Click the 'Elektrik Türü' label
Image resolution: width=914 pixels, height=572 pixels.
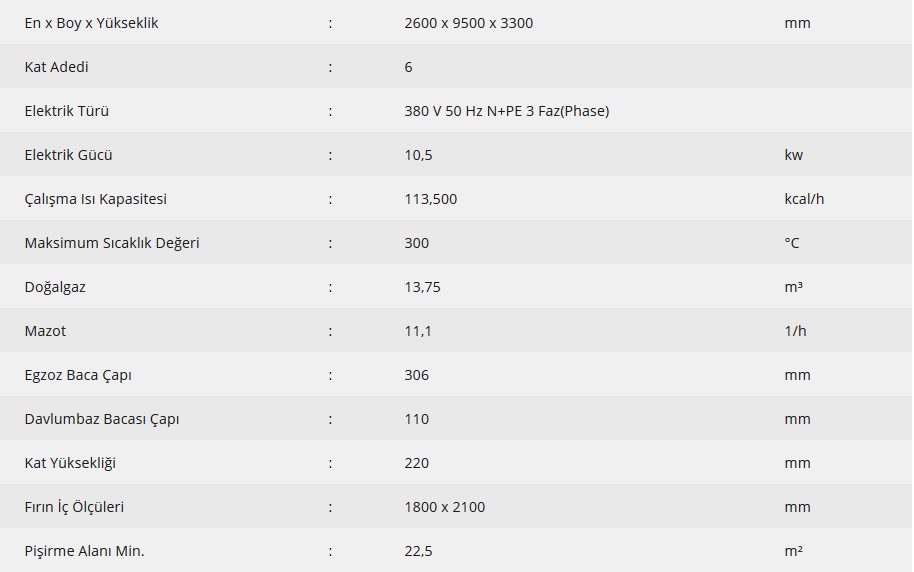click(x=66, y=111)
